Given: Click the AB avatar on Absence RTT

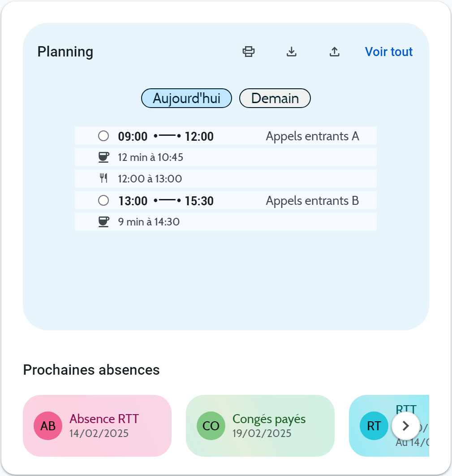Looking at the screenshot, I should [x=48, y=426].
